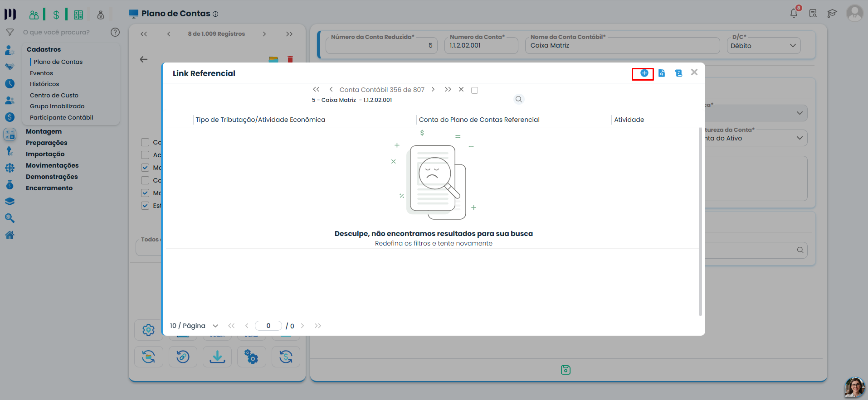Open the notifications bell
The height and width of the screenshot is (400, 868).
(x=794, y=13)
